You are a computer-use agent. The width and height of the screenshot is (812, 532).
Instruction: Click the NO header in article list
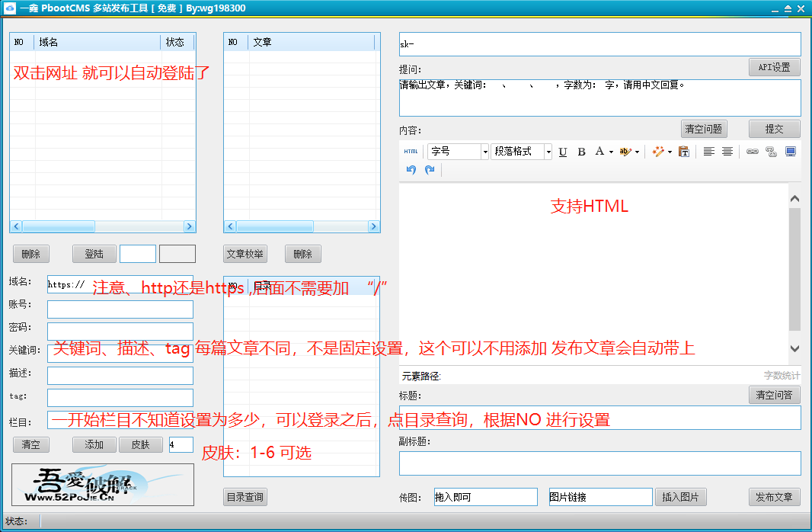tap(237, 42)
